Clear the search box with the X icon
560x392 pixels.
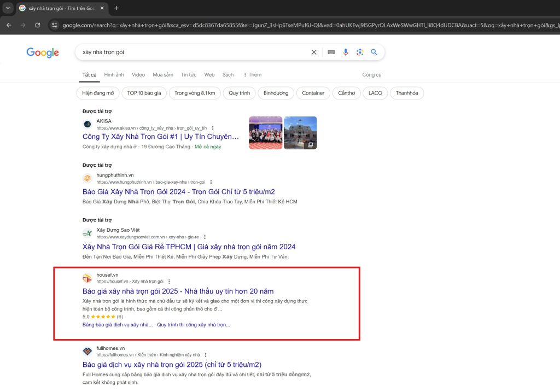[314, 52]
